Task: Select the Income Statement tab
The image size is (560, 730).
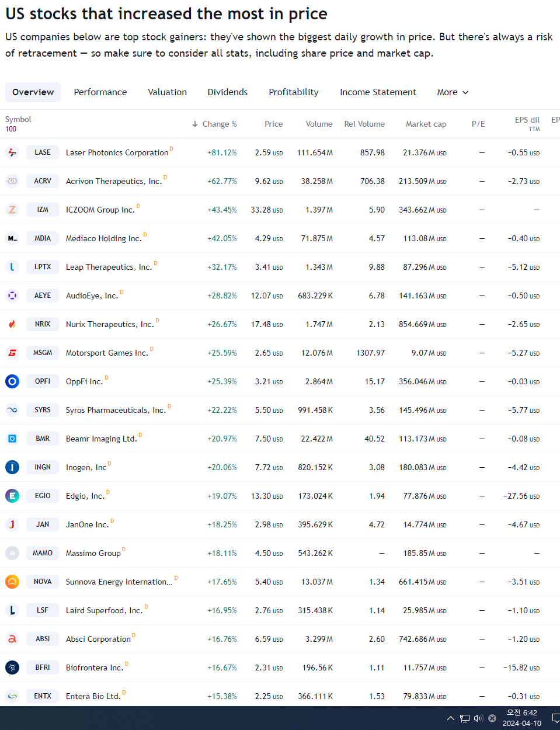Action: tap(378, 92)
